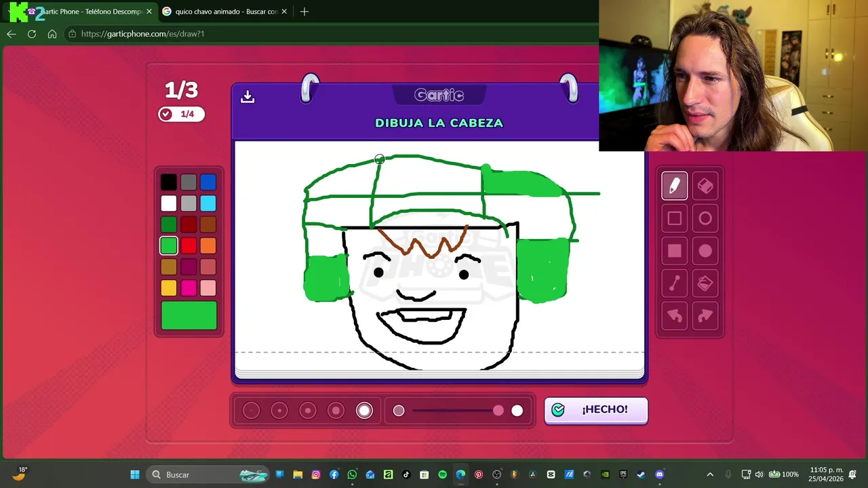Open Spotify from the taskbar
The height and width of the screenshot is (488, 868).
pyautogui.click(x=442, y=474)
